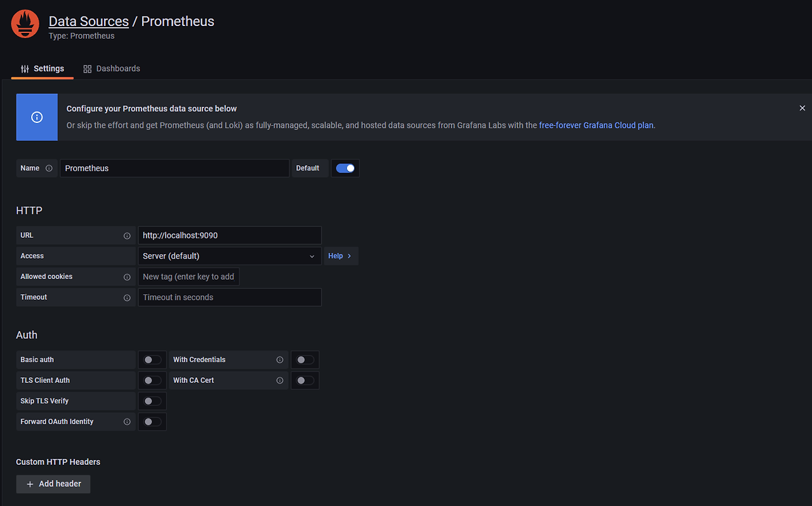Toggle the Default data source switch
Image resolution: width=812 pixels, height=506 pixels.
pyautogui.click(x=345, y=168)
